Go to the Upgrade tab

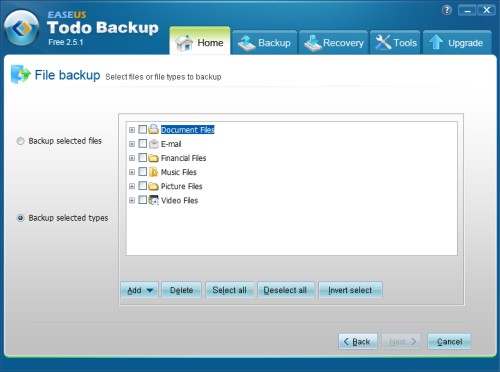(457, 43)
